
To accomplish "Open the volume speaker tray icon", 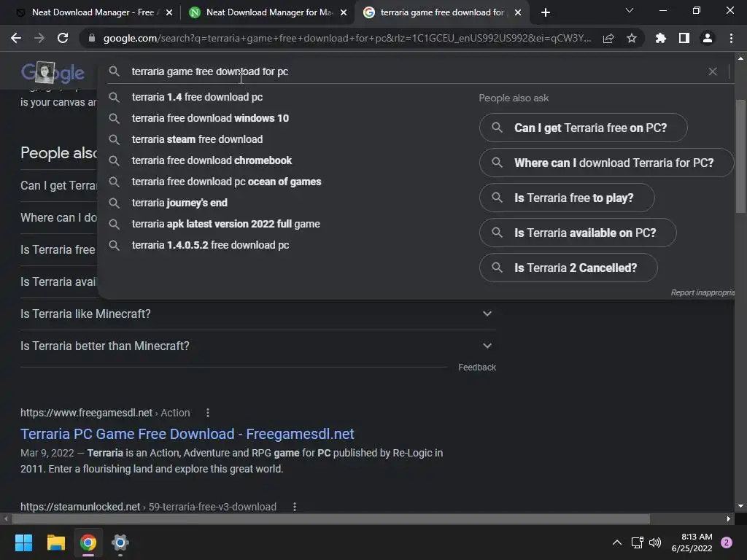I will coord(655,542).
